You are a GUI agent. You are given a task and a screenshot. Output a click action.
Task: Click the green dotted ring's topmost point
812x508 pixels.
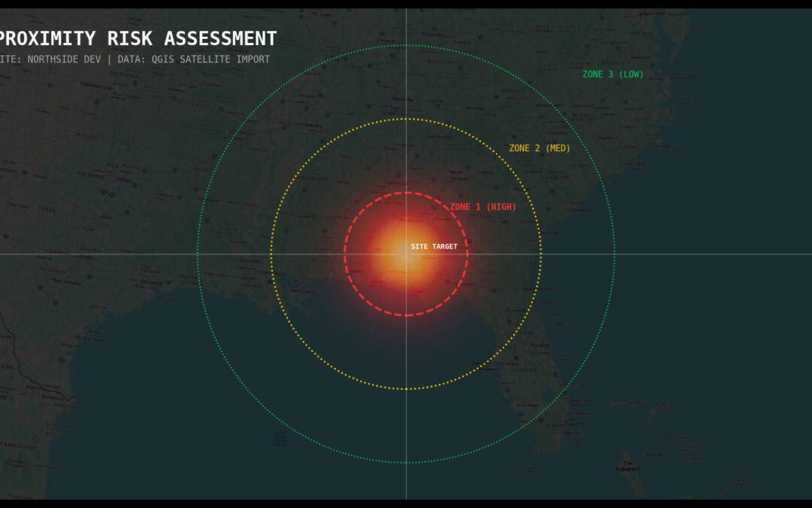pos(406,45)
